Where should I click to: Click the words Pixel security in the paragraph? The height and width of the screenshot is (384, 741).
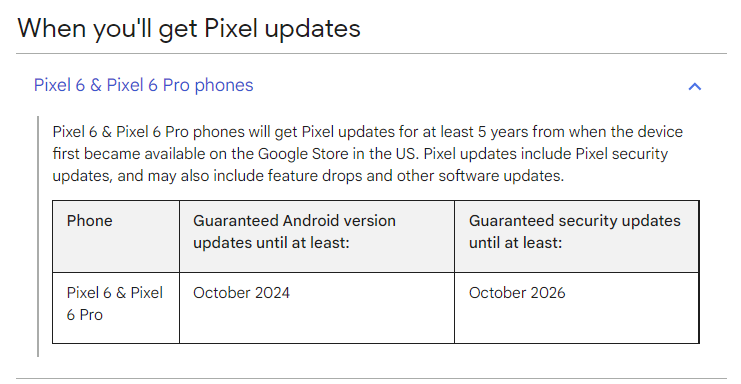621,154
